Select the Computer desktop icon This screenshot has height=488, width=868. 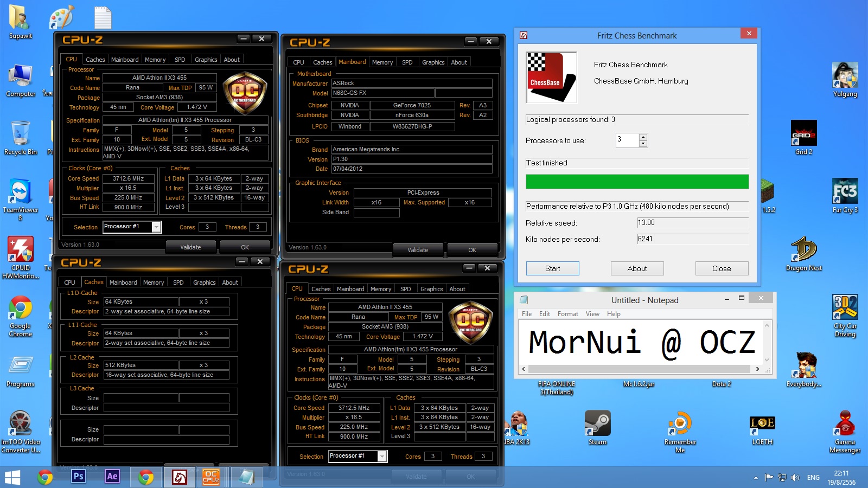[21, 80]
